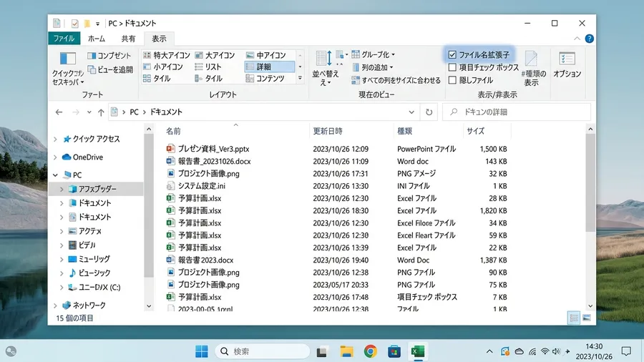The image size is (644, 362).
Task: Select プレゼン資料_Ver3.pptx file
Action: (x=213, y=149)
